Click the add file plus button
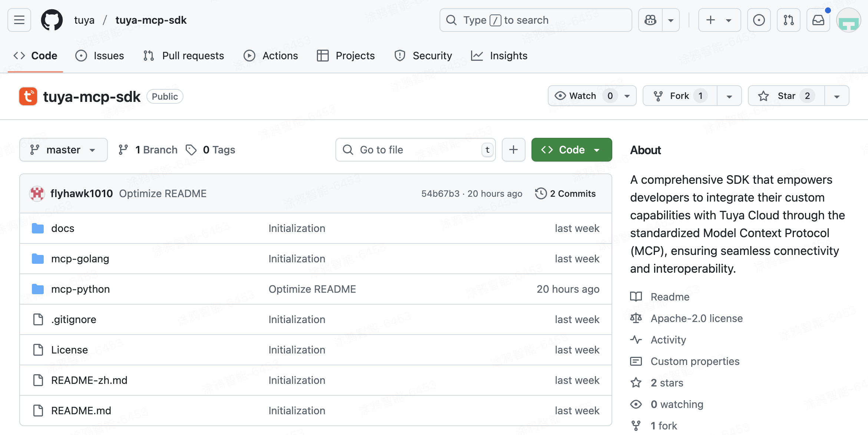868x435 pixels. [x=513, y=150]
